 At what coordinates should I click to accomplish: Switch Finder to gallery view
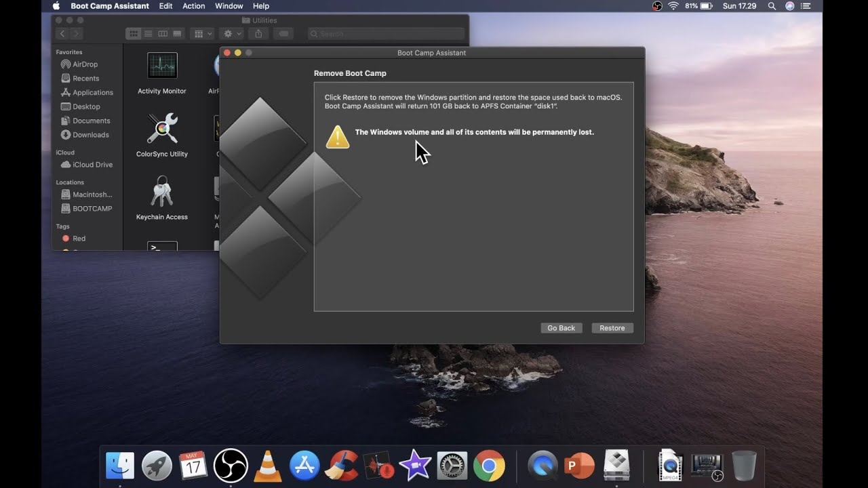coord(177,34)
